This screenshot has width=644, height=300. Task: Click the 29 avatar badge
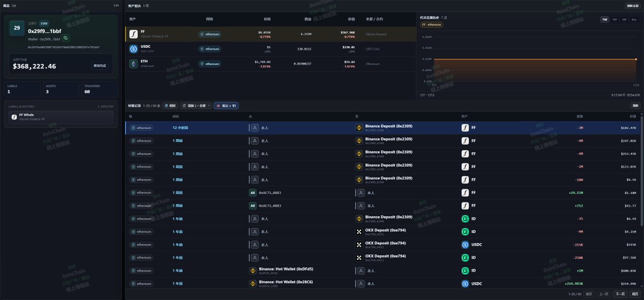click(x=17, y=28)
